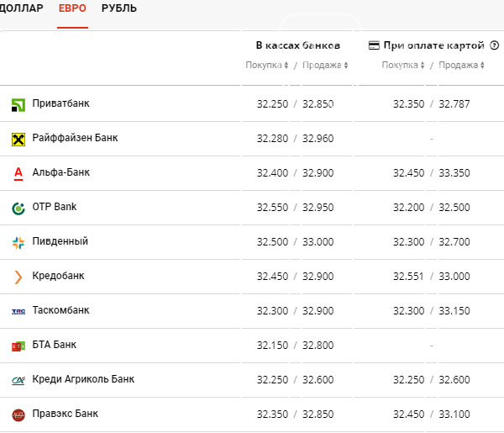
Task: Sort by card payment Продажа column
Action: pyautogui.click(x=461, y=65)
